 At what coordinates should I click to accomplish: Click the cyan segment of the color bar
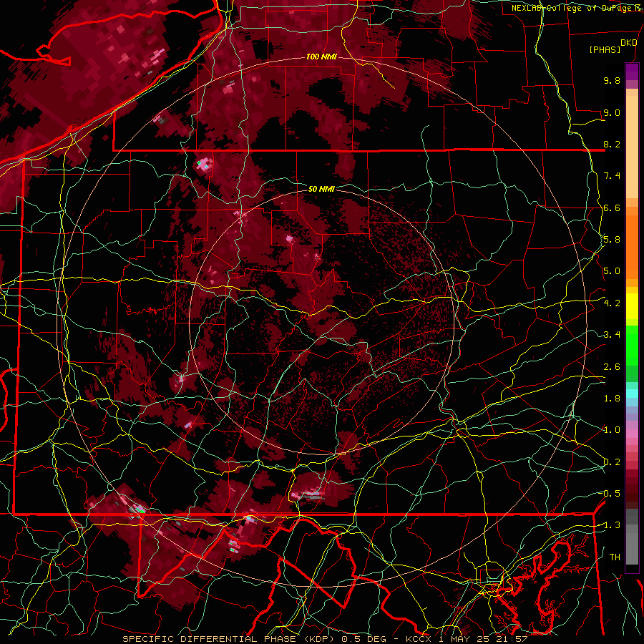coord(632,394)
